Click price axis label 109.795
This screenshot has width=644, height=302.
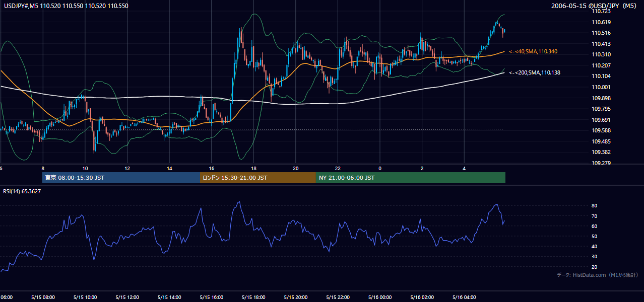pos(601,109)
